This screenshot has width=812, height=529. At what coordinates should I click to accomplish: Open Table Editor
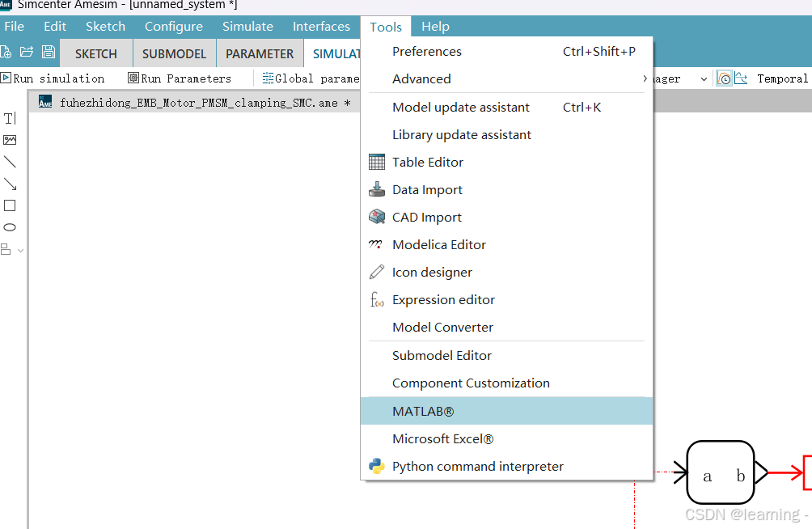[x=506, y=162]
